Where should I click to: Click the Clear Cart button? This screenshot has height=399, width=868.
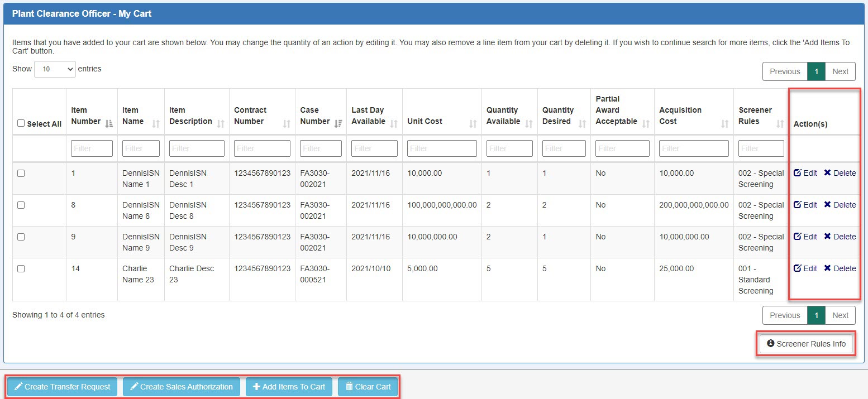coord(368,387)
